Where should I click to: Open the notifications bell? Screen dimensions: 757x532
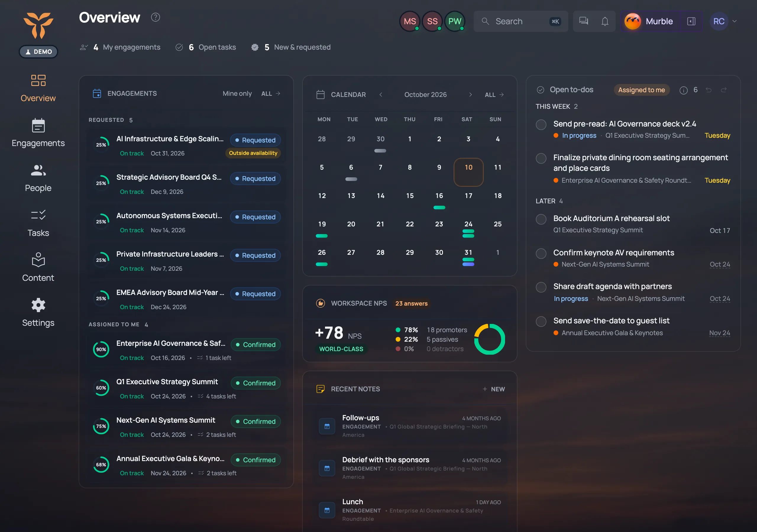coord(605,21)
